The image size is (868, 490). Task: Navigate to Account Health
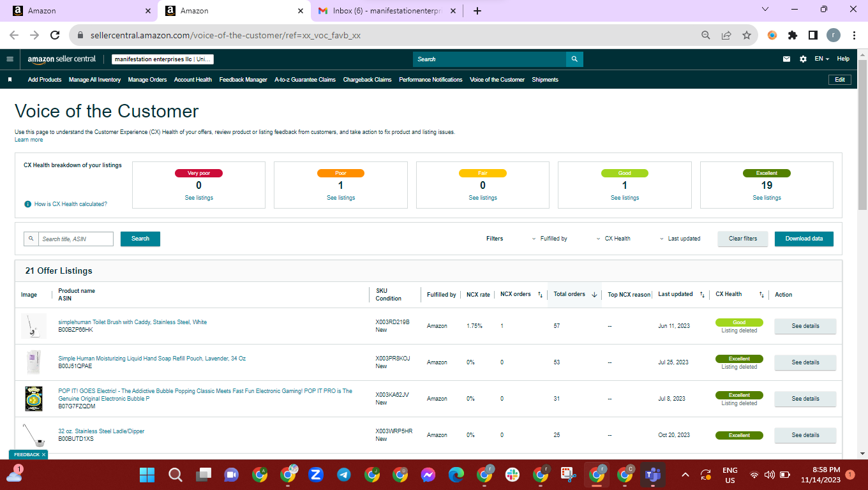click(x=193, y=80)
